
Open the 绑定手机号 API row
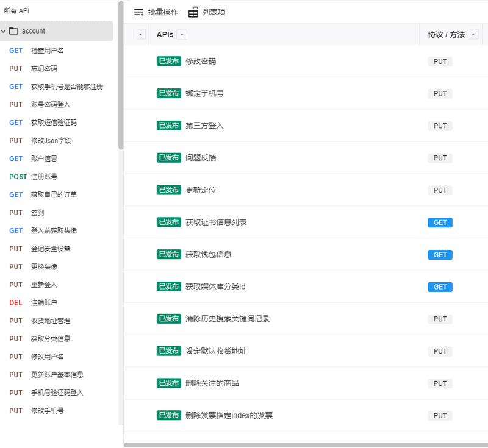coord(306,93)
